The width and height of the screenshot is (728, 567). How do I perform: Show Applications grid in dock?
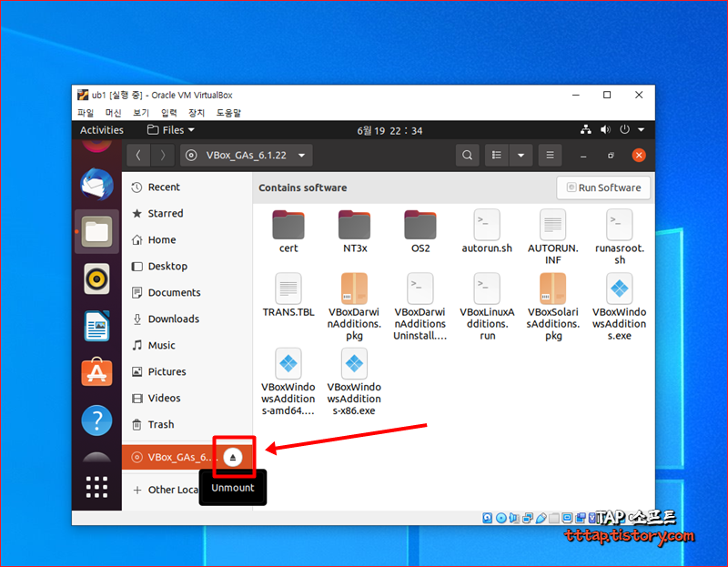[96, 487]
